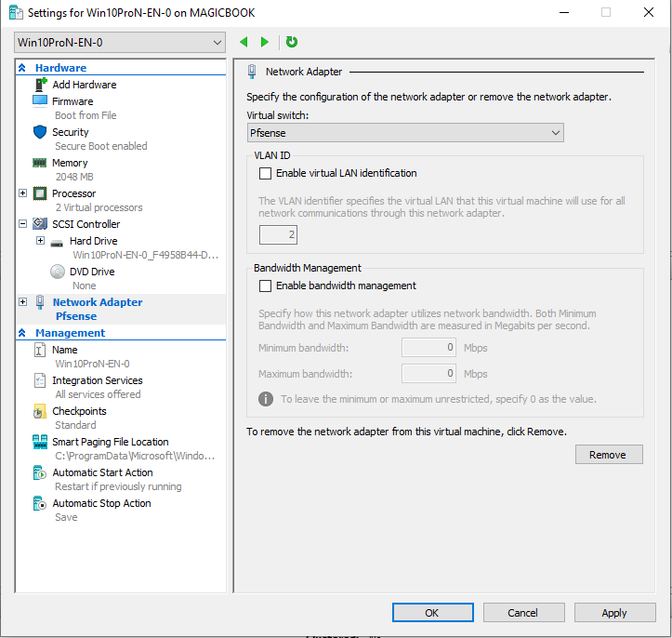The width and height of the screenshot is (672, 638).
Task: Click the settings window title bar icon
Action: [x=16, y=12]
